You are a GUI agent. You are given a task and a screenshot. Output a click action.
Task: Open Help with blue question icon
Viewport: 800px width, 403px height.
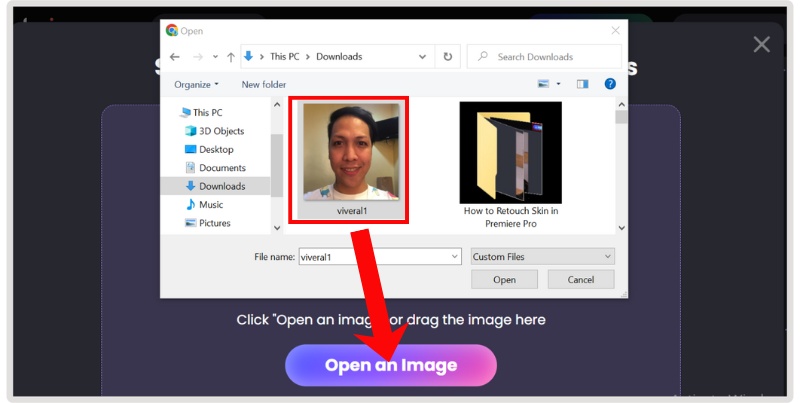pos(610,84)
